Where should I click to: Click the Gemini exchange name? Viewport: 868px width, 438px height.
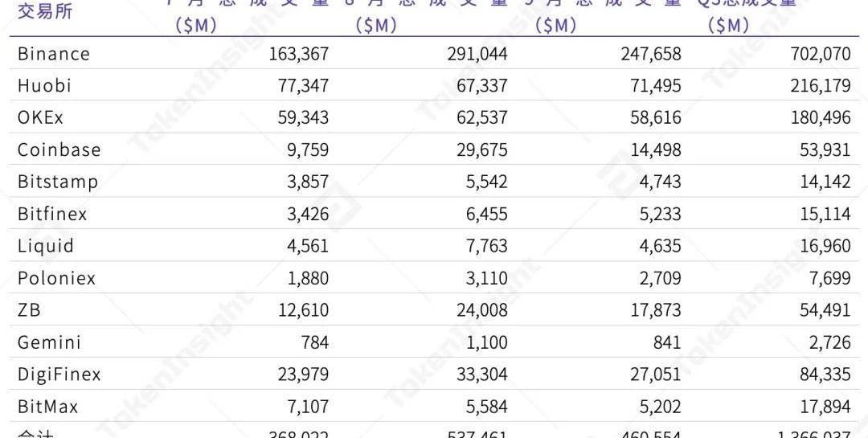click(x=49, y=342)
